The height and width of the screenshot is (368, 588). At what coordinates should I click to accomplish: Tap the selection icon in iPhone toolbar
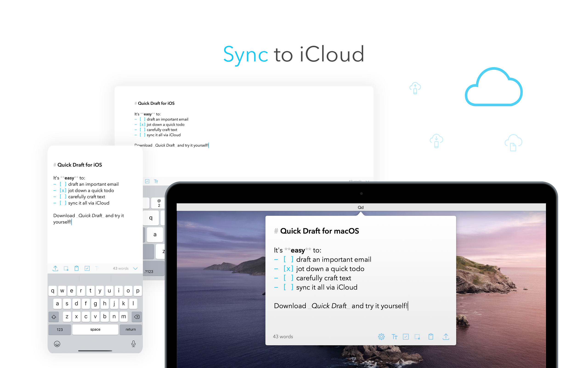[x=66, y=268]
